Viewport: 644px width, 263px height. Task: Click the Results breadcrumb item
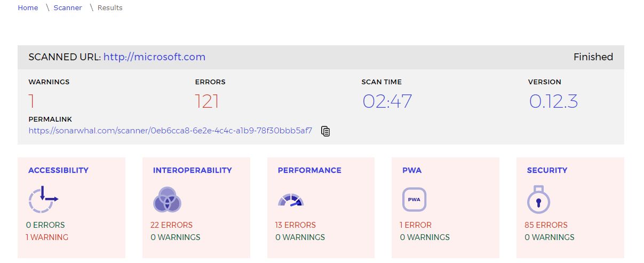coord(110,8)
